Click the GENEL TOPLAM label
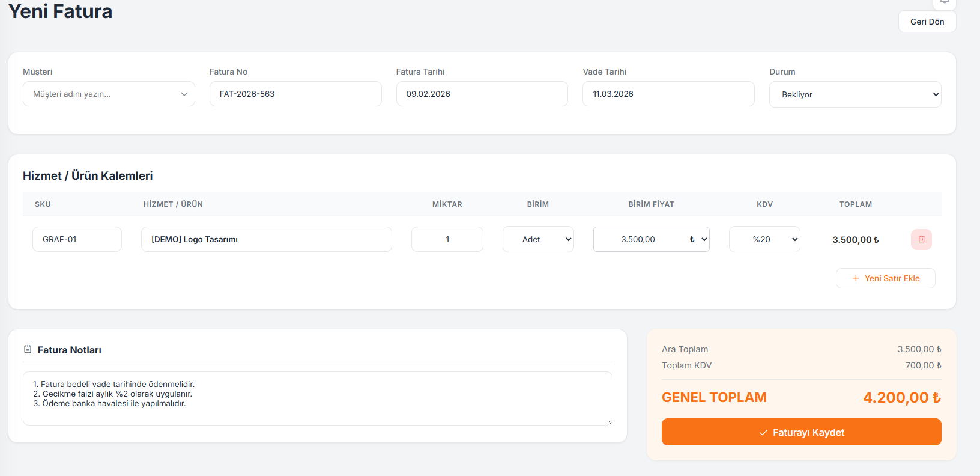Viewport: 980px width, 476px height. click(x=714, y=397)
